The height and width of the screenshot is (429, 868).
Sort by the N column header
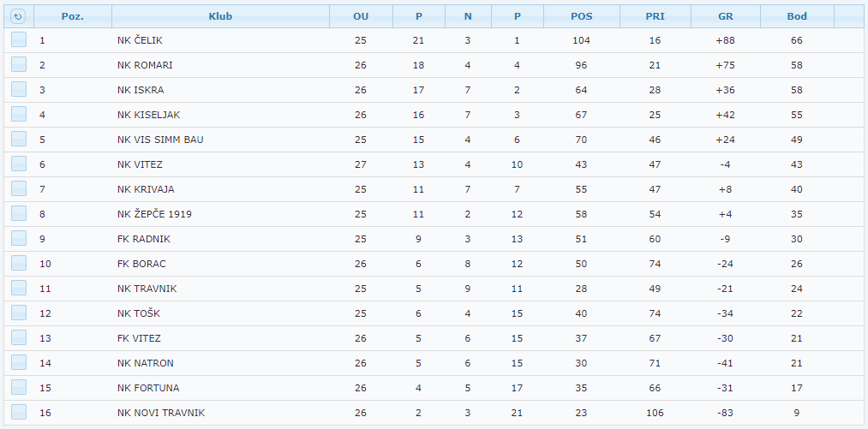(468, 16)
